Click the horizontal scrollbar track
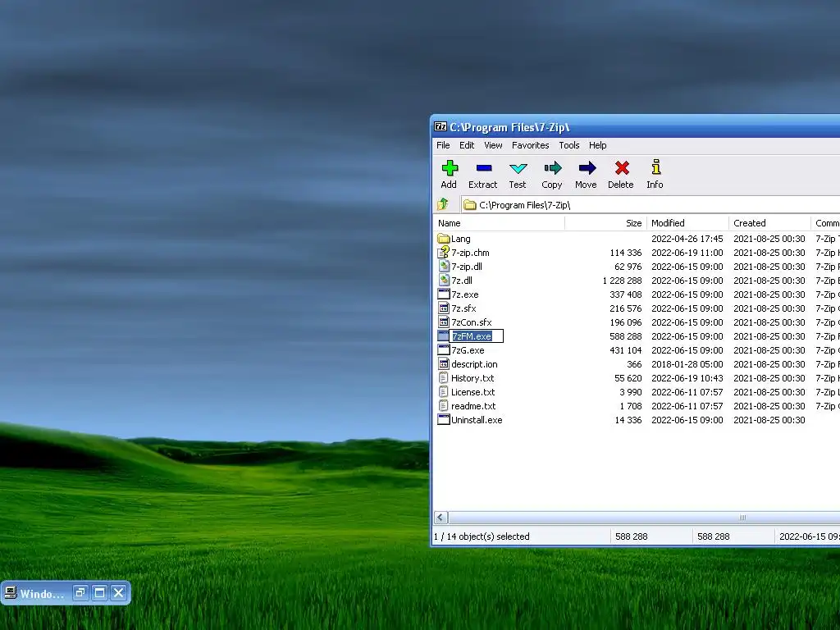Image resolution: width=840 pixels, height=630 pixels. click(644, 517)
